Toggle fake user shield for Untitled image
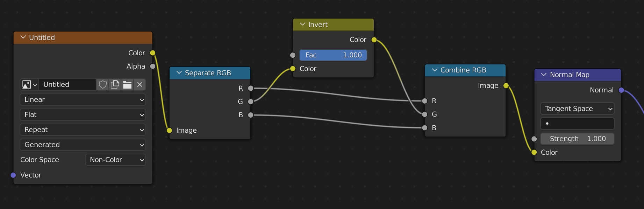Viewport: 644px width, 209px height. tap(102, 85)
